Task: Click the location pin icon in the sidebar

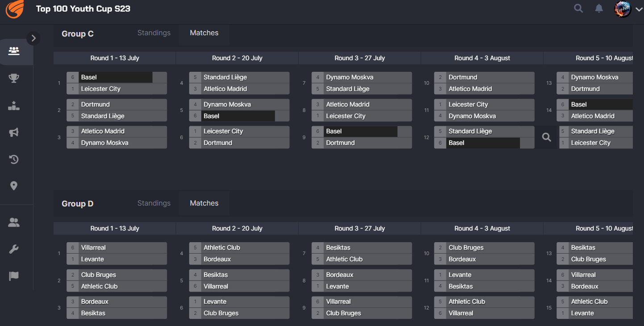Action: (x=14, y=186)
